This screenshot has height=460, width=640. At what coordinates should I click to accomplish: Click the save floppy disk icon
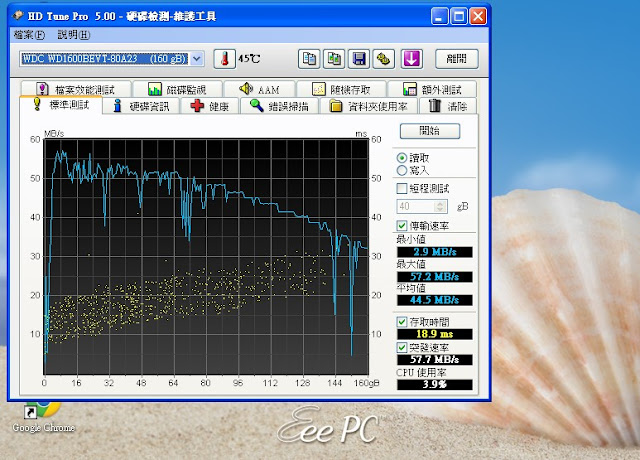click(x=360, y=58)
